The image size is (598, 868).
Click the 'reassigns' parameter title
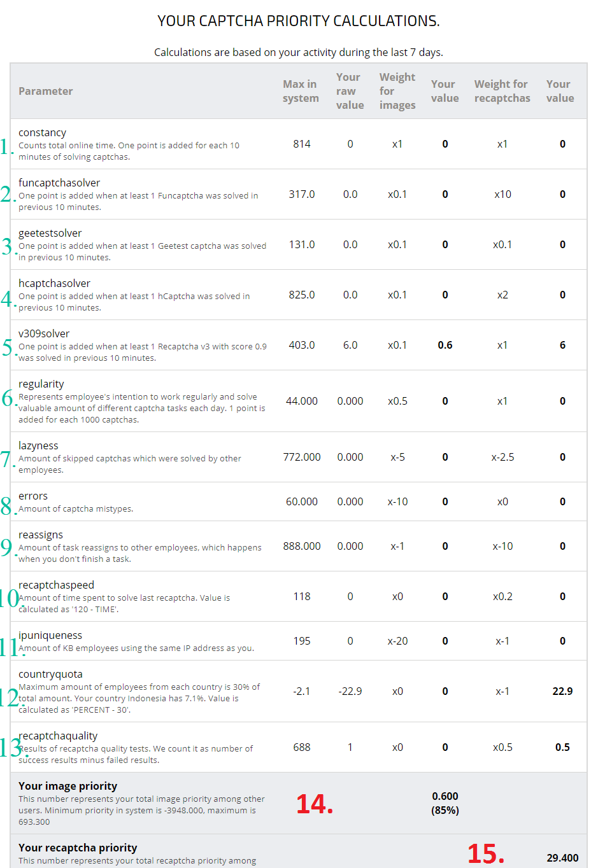click(41, 535)
